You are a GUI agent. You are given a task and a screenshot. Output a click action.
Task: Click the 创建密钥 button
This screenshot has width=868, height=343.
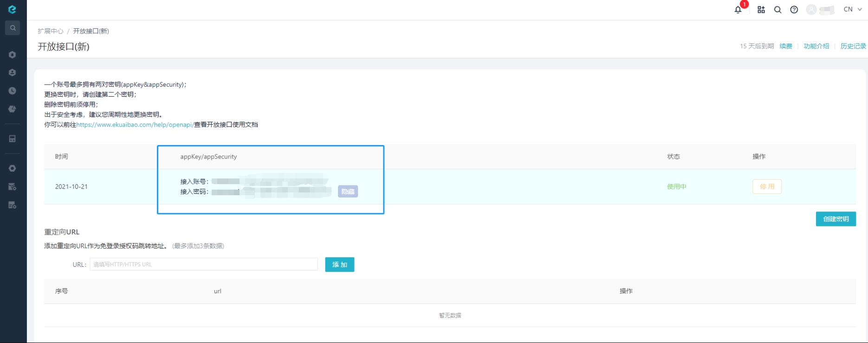click(x=836, y=219)
